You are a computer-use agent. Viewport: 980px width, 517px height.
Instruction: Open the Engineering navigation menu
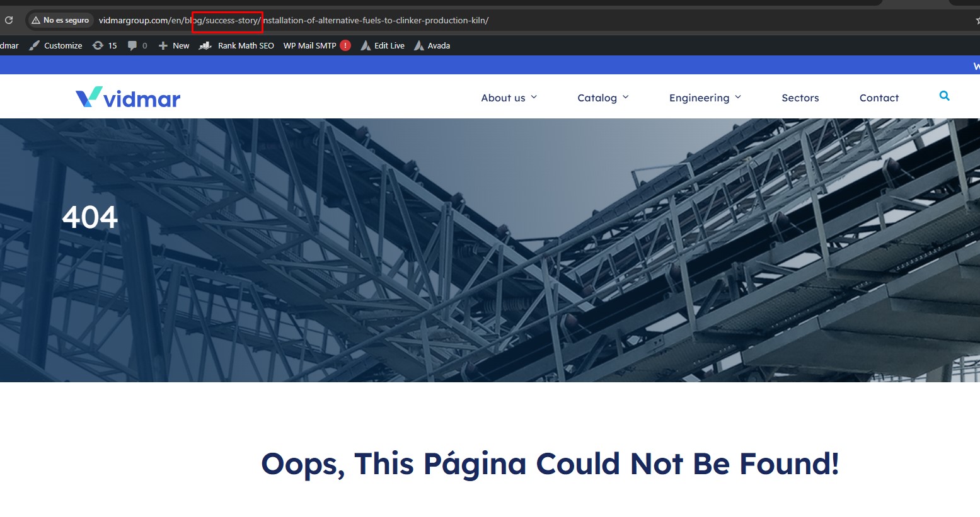[699, 98]
